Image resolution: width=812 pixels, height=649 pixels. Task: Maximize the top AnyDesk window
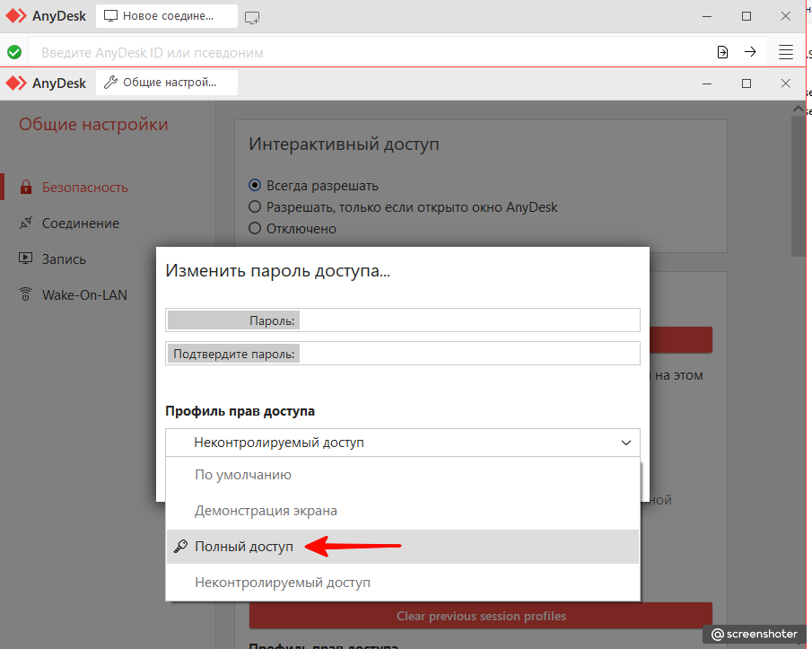tap(747, 16)
